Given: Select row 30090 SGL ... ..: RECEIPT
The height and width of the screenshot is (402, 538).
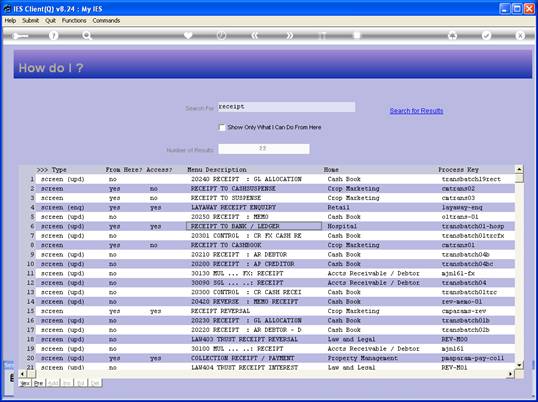Looking at the screenshot, I should (275, 283).
